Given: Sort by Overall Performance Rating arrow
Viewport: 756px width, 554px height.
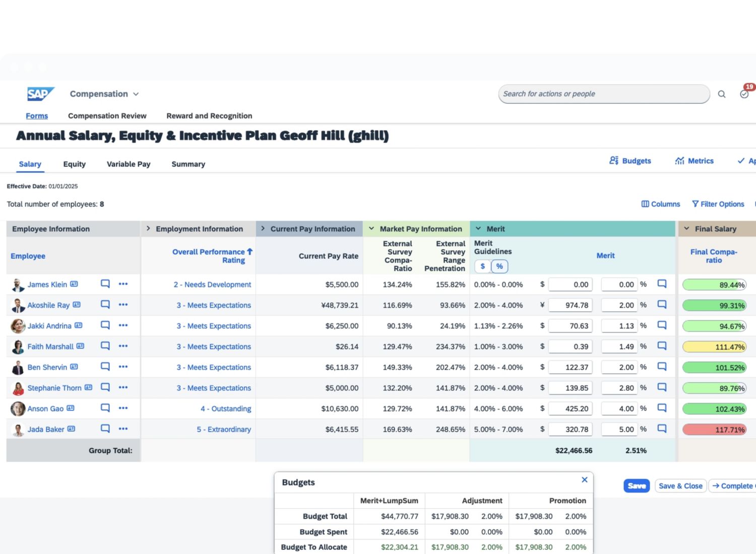Looking at the screenshot, I should coord(249,251).
